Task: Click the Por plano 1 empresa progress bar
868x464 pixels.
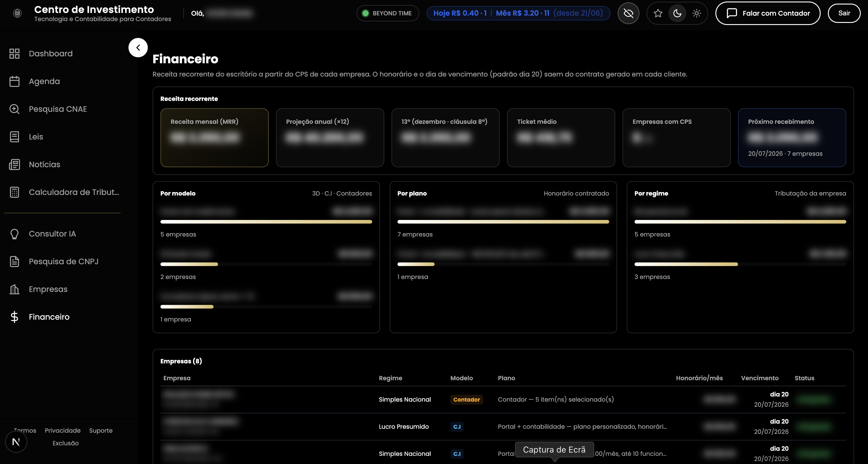Action: 503,264
